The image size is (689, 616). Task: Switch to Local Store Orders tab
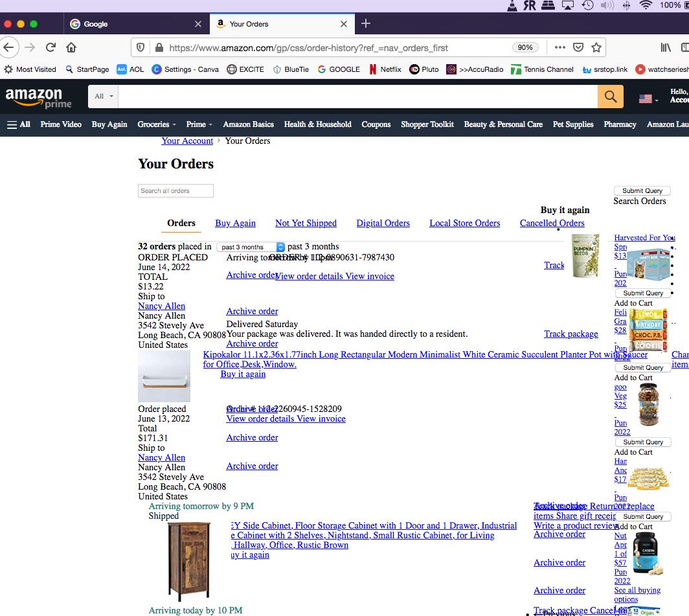coord(465,223)
